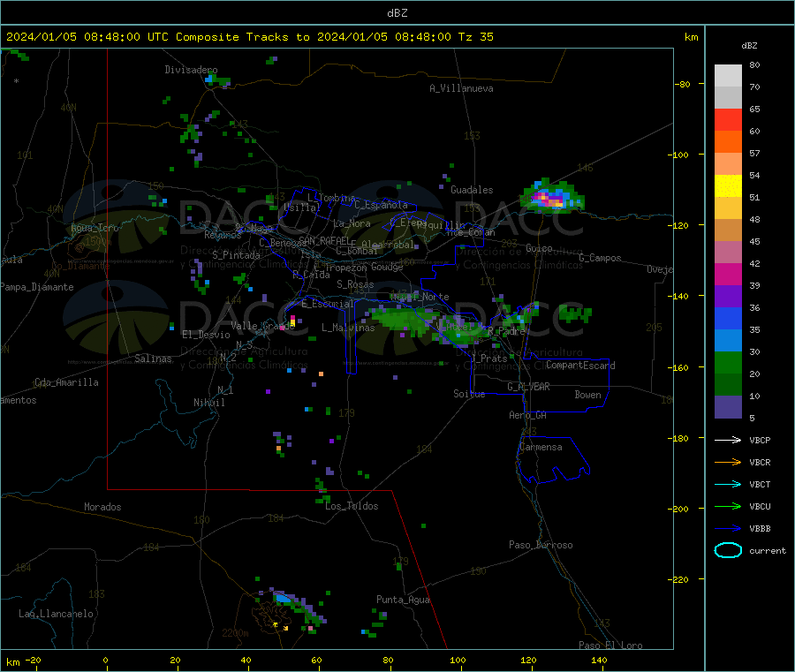Click the G_ALVEAR map label
795x672 pixels.
pyautogui.click(x=528, y=387)
